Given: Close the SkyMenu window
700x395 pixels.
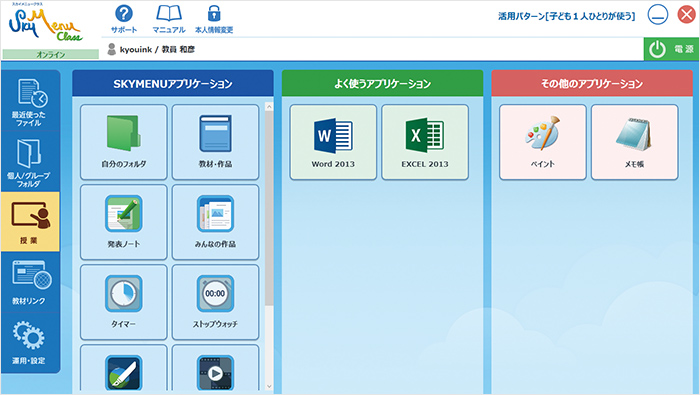Looking at the screenshot, I should (687, 14).
